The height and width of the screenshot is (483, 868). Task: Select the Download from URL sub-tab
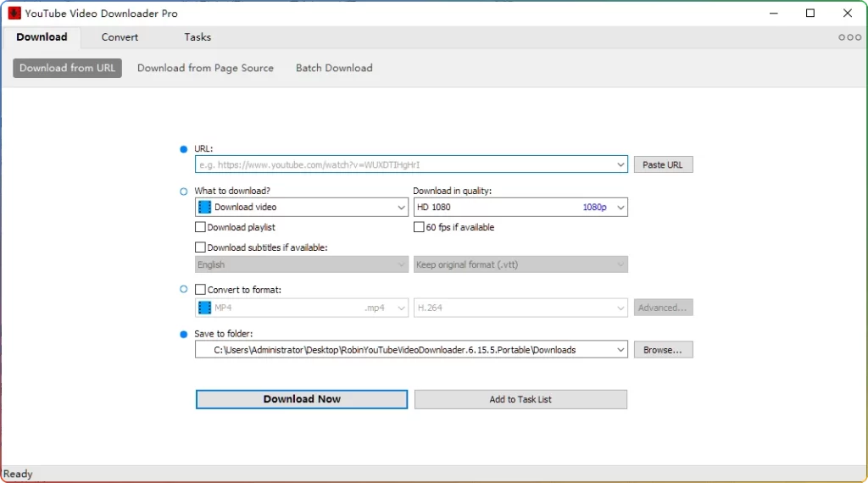[68, 68]
